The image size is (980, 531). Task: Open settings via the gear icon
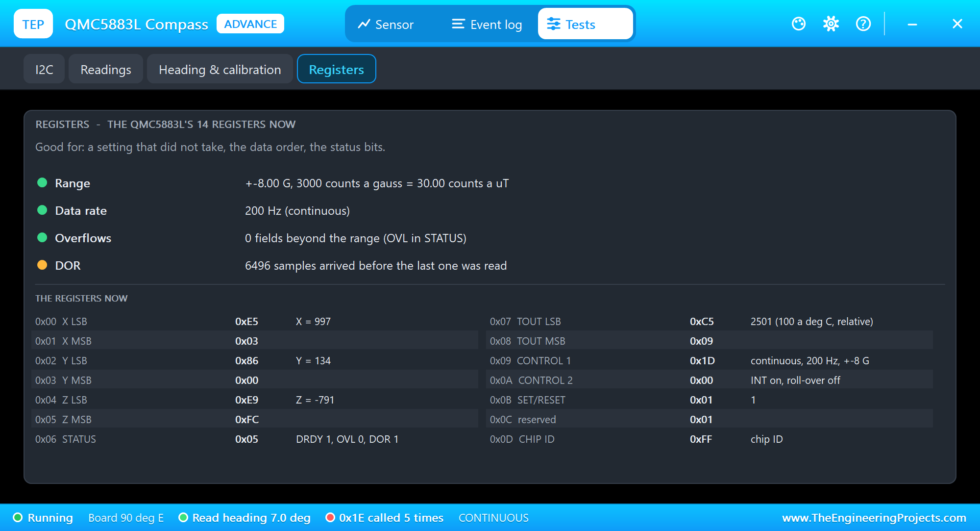(x=831, y=24)
